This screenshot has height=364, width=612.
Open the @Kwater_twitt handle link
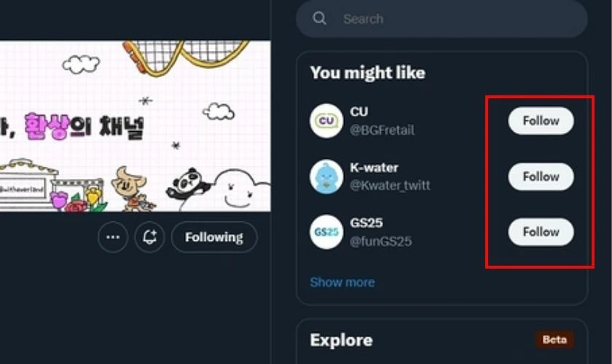click(x=390, y=185)
